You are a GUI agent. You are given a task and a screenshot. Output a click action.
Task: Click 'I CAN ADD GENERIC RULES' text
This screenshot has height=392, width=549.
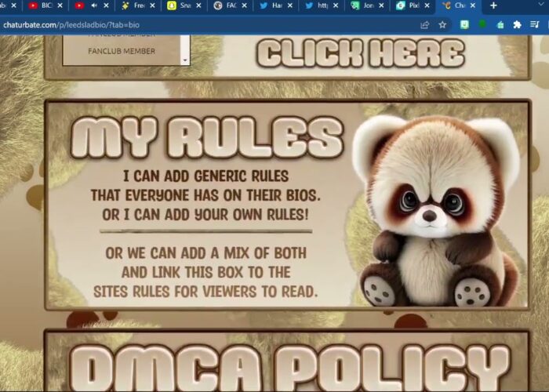tap(205, 176)
